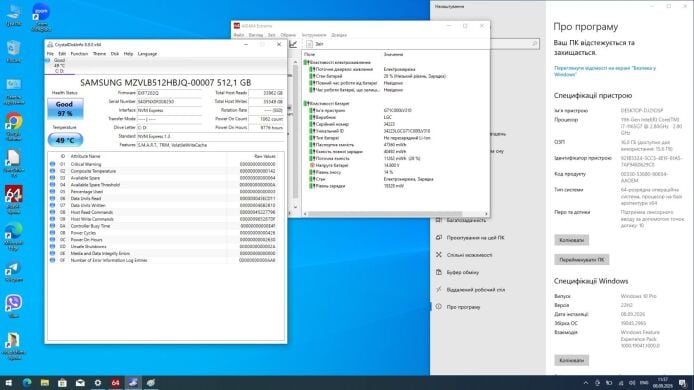This screenshot has width=694, height=390.
Task: Click the Firmware value field
Action: click(x=169, y=93)
